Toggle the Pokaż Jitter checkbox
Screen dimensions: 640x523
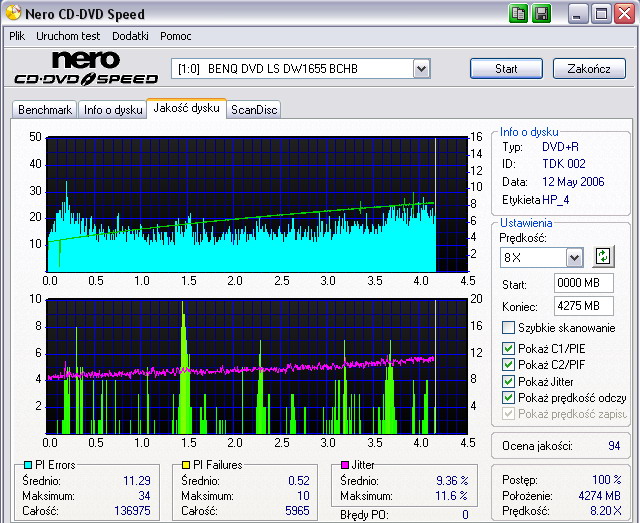pos(508,381)
